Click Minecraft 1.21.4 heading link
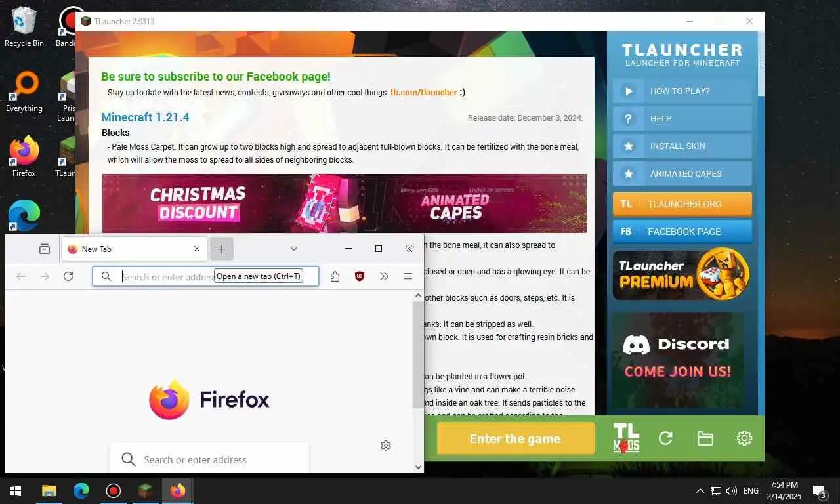This screenshot has height=504, width=840. (145, 117)
